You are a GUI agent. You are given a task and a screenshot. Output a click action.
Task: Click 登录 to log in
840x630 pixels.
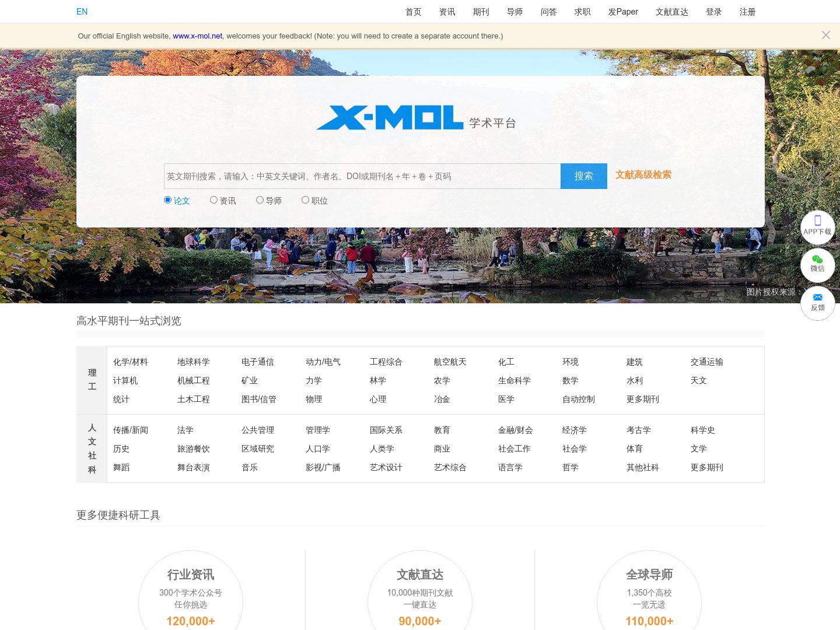tap(714, 12)
